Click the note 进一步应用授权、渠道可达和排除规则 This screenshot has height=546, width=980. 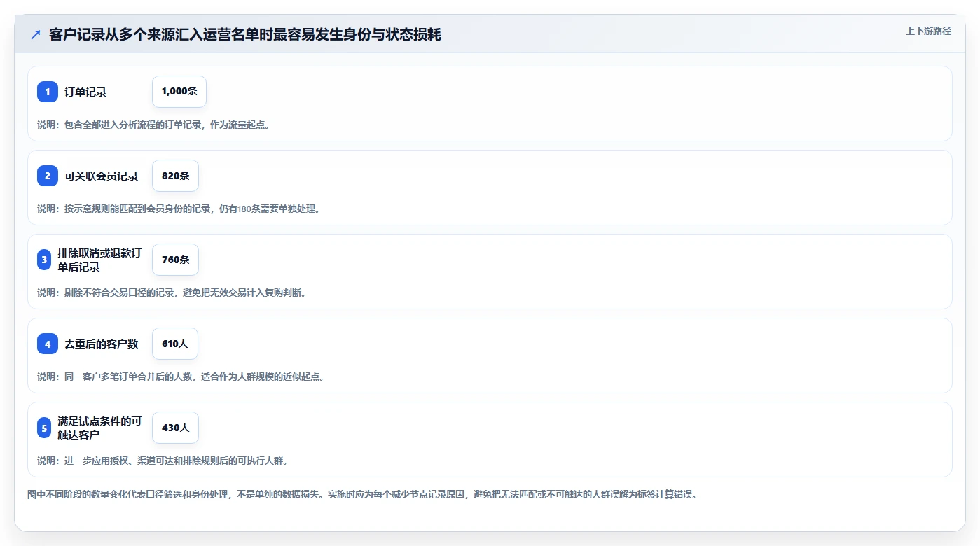(x=163, y=461)
